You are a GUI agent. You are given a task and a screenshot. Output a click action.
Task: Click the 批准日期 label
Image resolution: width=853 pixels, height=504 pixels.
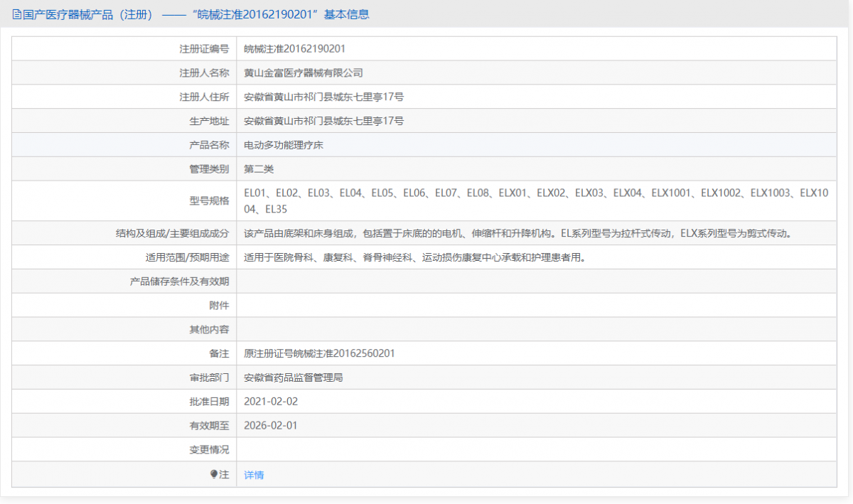[x=209, y=402]
